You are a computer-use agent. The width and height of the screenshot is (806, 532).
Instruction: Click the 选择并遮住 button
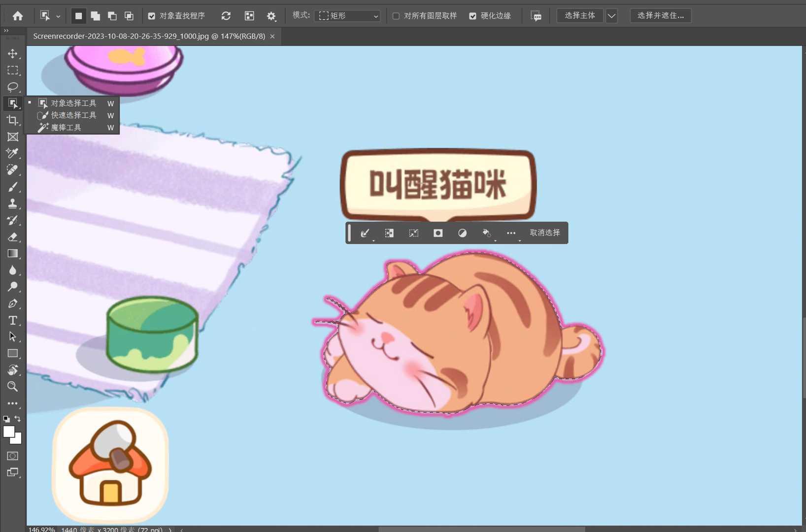click(x=660, y=16)
